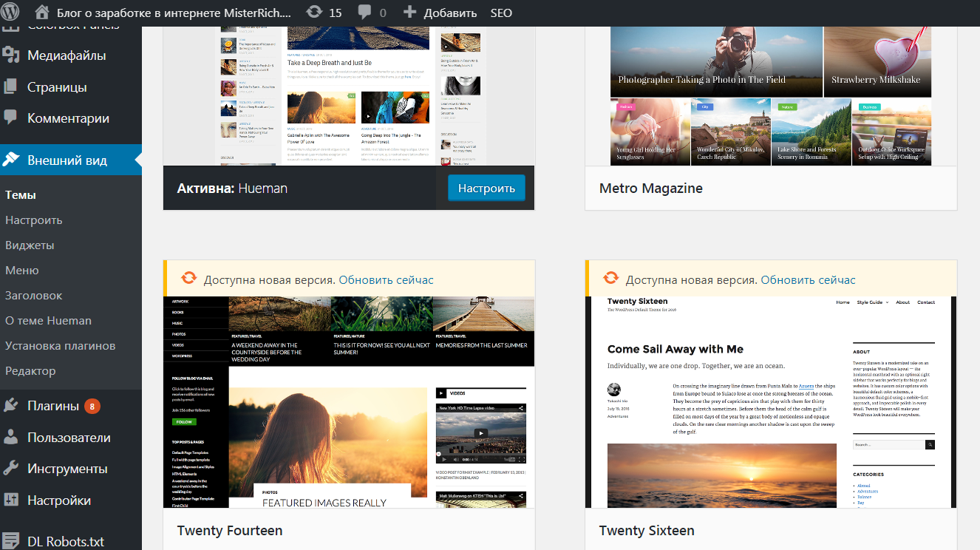980x550 pixels.
Task: Open the comments bubble icon in the admin bar
Action: point(364,13)
